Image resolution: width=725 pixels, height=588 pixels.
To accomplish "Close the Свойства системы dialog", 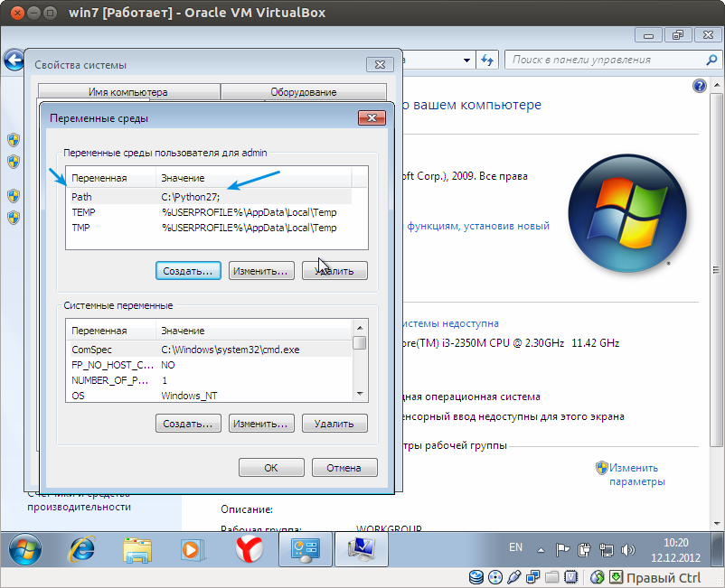I will 380,65.
